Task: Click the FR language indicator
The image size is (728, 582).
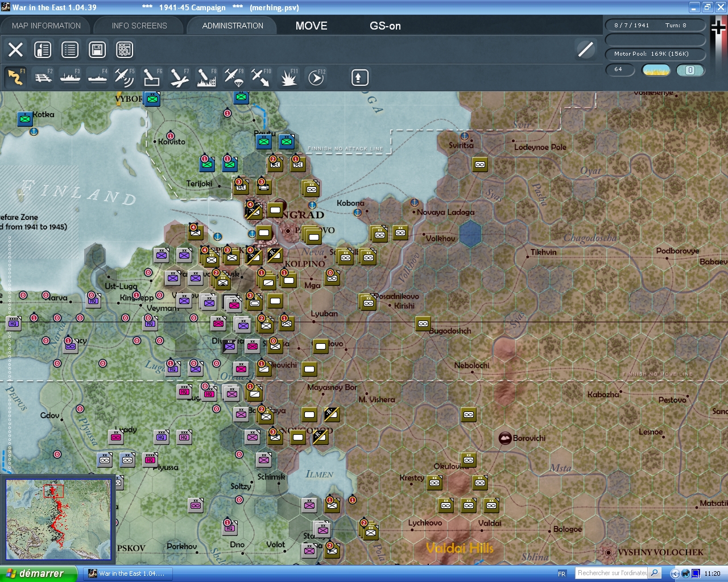Action: click(562, 573)
